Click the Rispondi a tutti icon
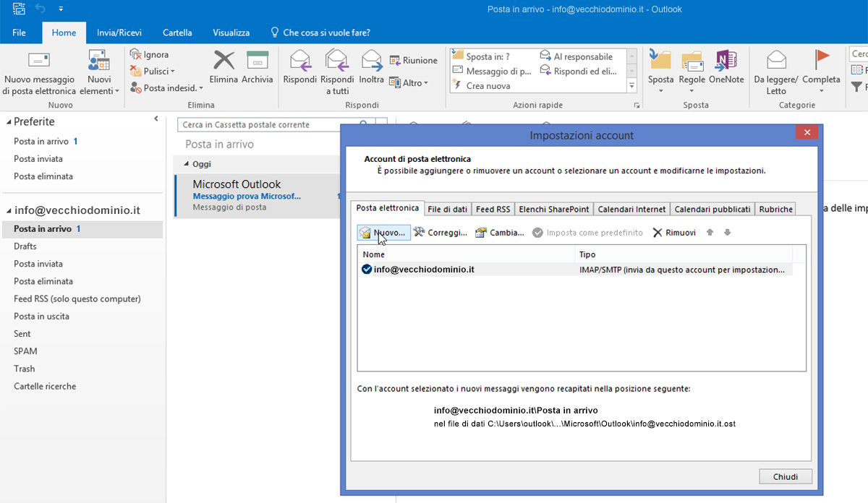This screenshot has height=503, width=868. pyautogui.click(x=337, y=60)
